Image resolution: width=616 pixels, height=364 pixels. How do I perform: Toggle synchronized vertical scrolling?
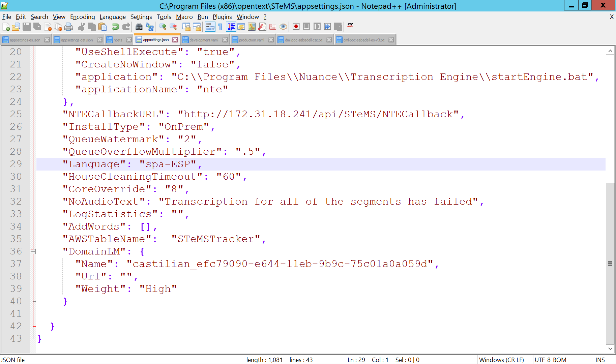(x=186, y=27)
